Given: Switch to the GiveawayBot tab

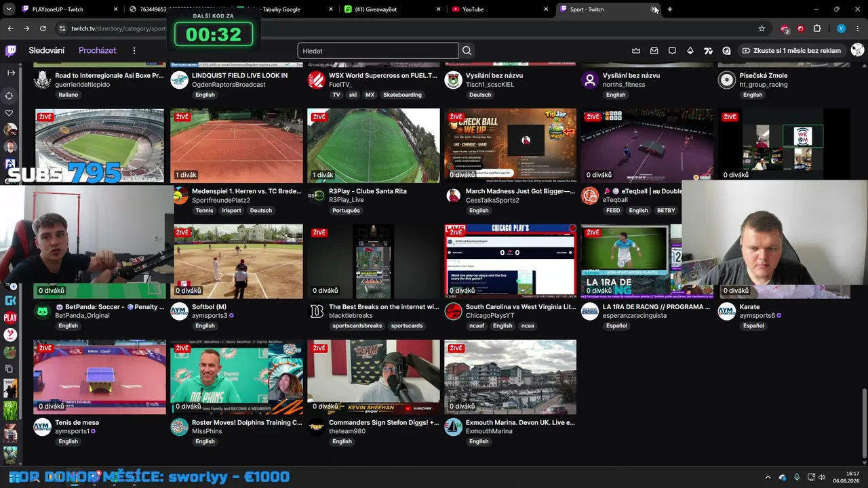Looking at the screenshot, I should pos(392,9).
